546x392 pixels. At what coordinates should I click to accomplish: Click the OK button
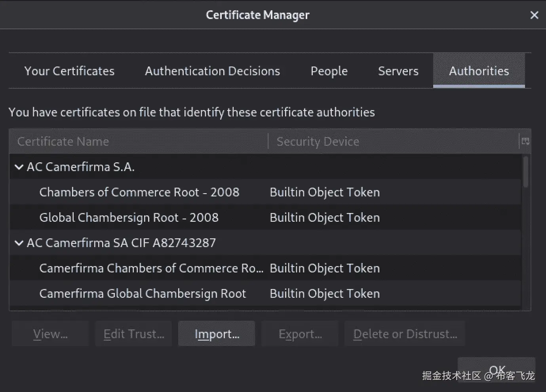click(497, 369)
